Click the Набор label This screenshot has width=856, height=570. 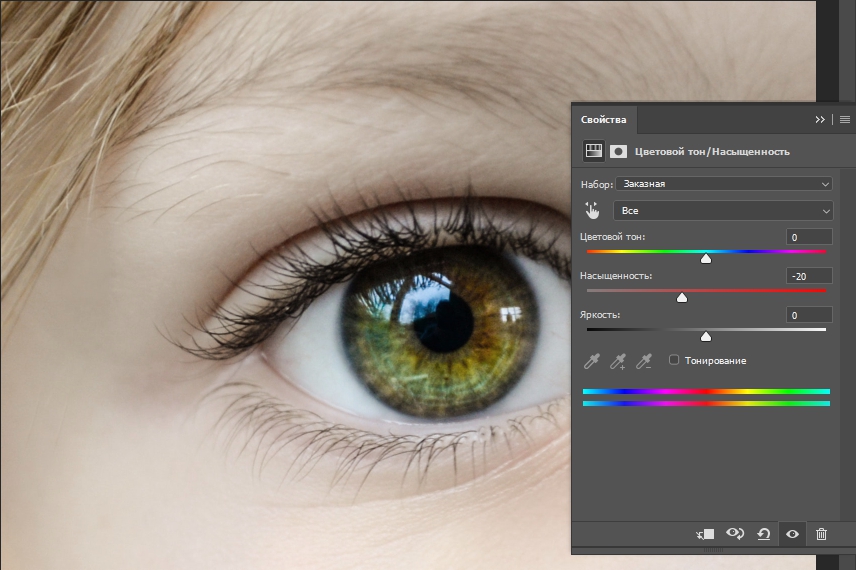point(597,185)
